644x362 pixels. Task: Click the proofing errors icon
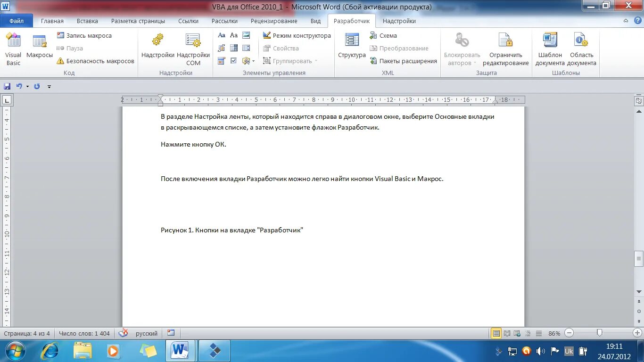pyautogui.click(x=124, y=333)
